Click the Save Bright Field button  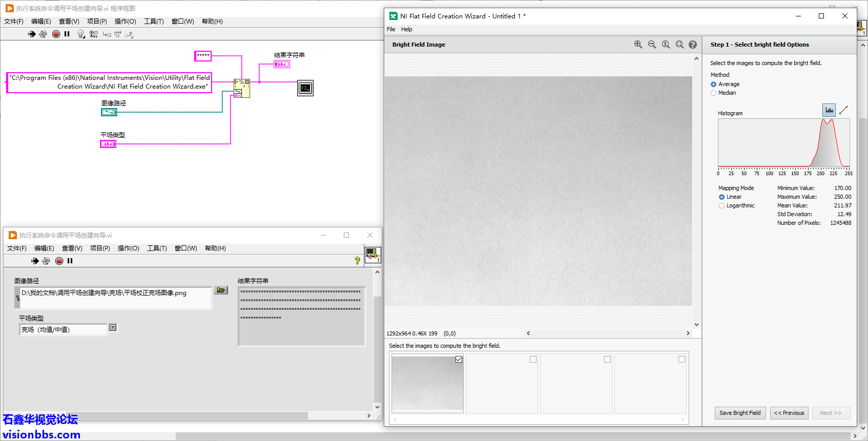[x=740, y=413]
